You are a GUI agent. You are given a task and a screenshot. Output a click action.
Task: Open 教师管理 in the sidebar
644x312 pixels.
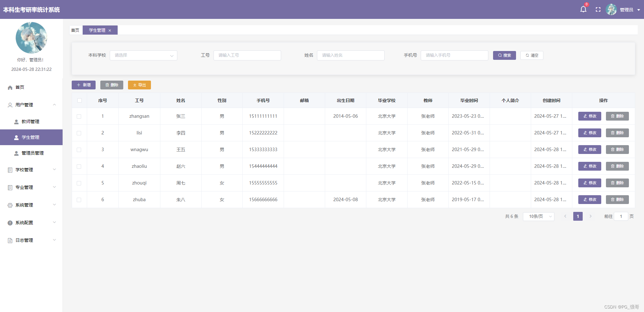point(31,122)
